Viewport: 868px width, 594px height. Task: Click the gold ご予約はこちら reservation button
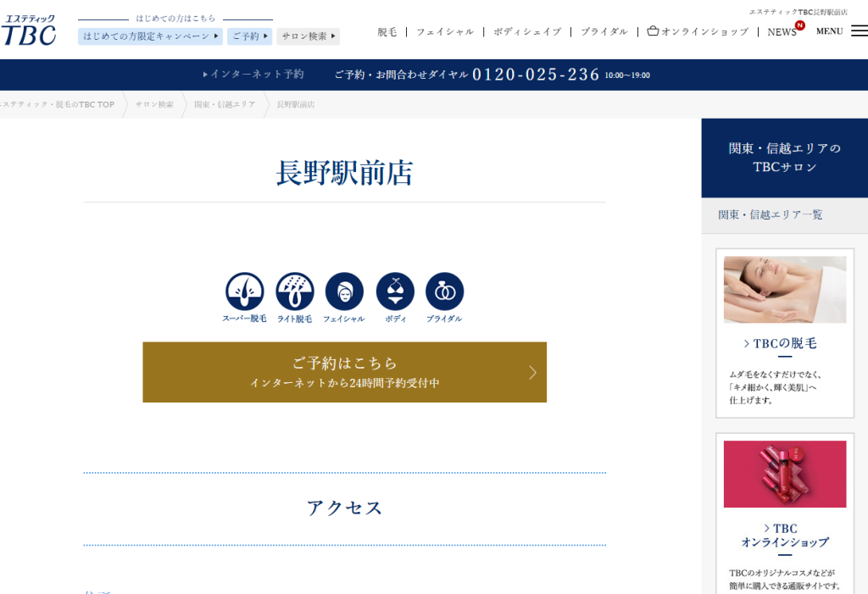pyautogui.click(x=344, y=372)
